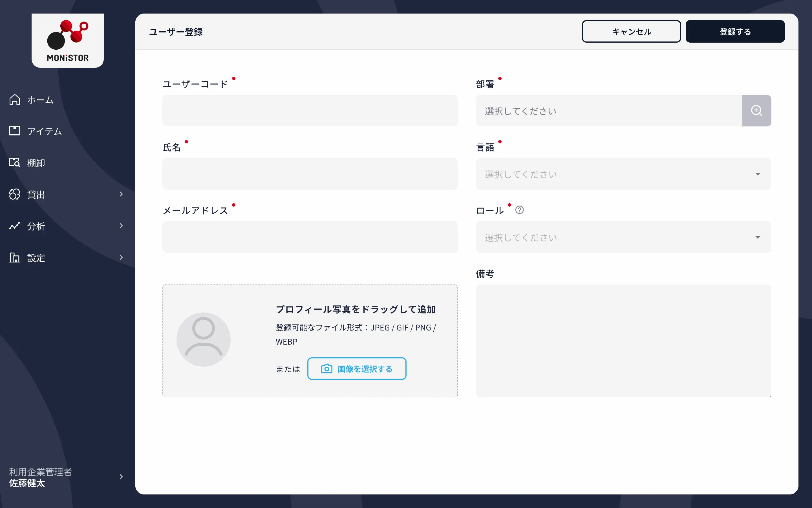Viewport: 812px width, 508px height.
Task: Click the 棚卸 inventory search icon
Action: pyautogui.click(x=14, y=163)
